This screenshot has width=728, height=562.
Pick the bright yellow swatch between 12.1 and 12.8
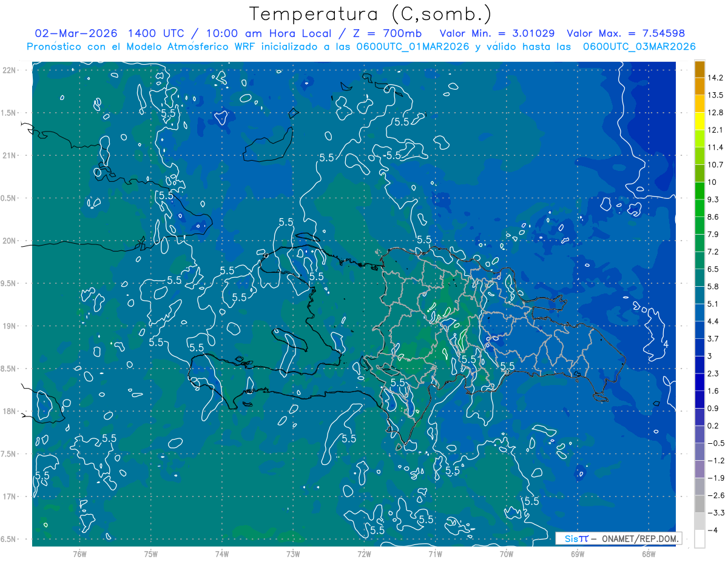click(x=699, y=121)
